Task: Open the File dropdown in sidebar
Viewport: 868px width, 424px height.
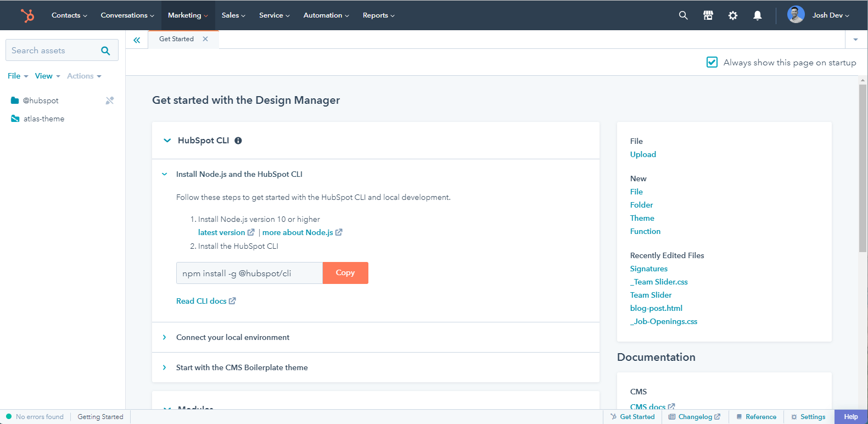Action: (18, 76)
